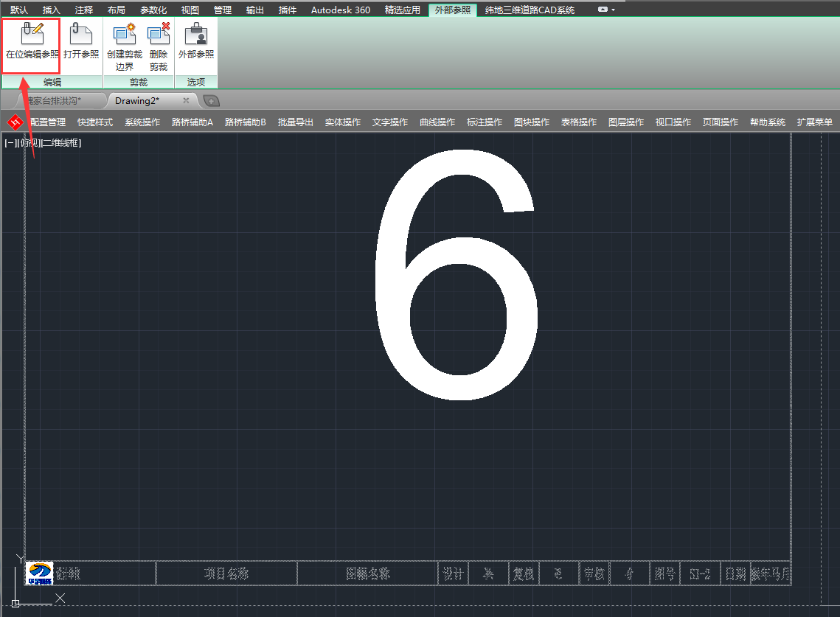Open the 快捷样式 menu
Image resolution: width=840 pixels, height=617 pixels.
pyautogui.click(x=95, y=122)
